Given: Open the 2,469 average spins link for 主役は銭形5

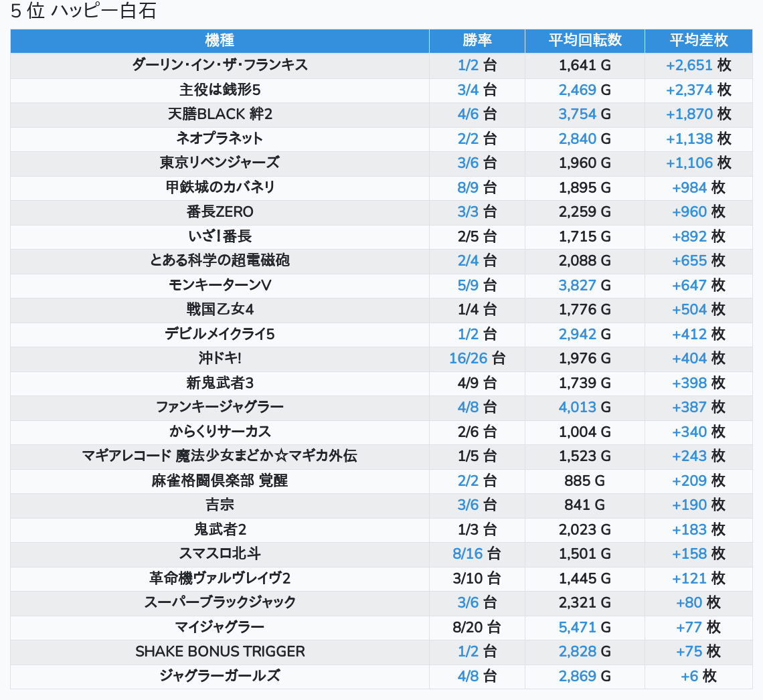Looking at the screenshot, I should [577, 90].
